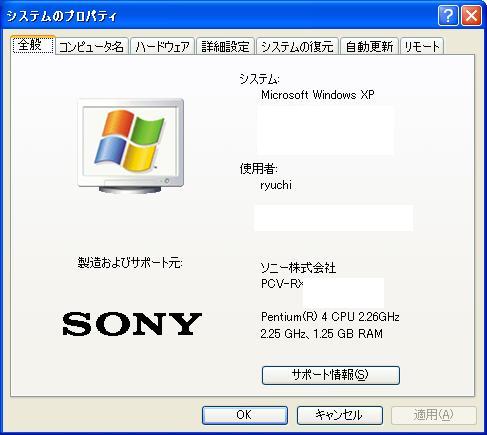
Task: Click the Pentium(R) 4 CPU 2.26GHz line
Action: pos(330,316)
